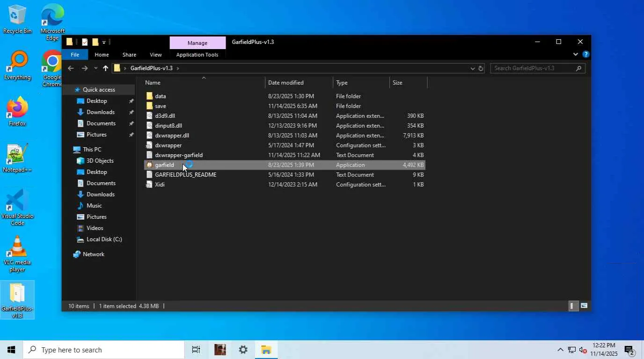
Task: Click the New folder icon in title bar
Action: pyautogui.click(x=95, y=42)
